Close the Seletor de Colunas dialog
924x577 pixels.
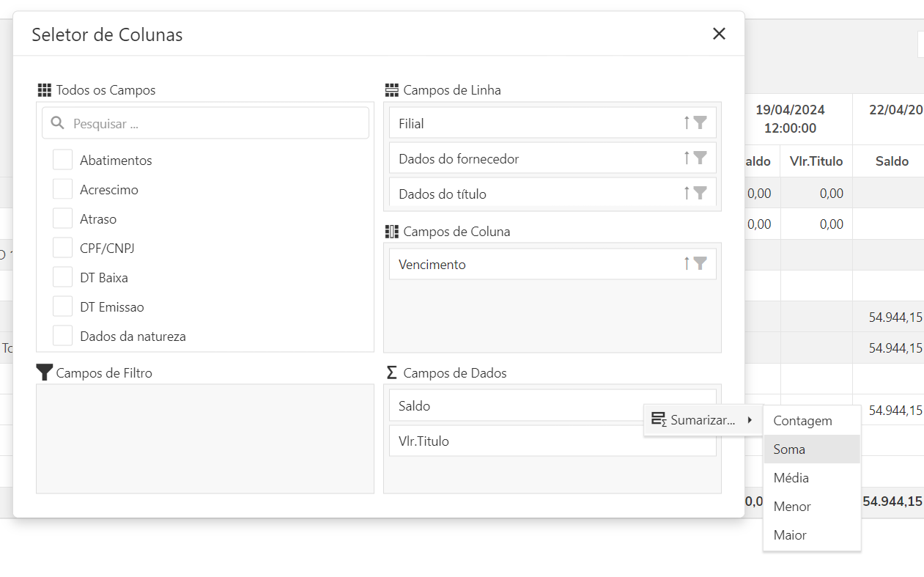pos(719,34)
